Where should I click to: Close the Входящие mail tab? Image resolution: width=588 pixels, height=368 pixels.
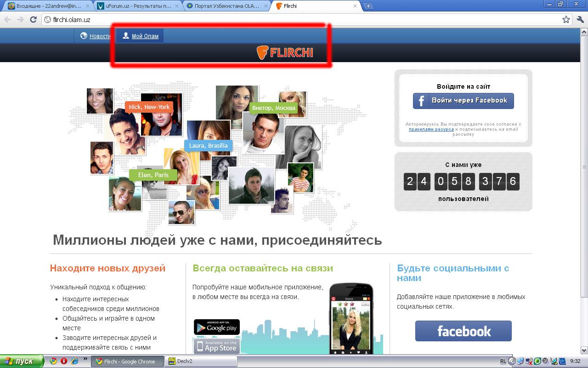point(87,6)
